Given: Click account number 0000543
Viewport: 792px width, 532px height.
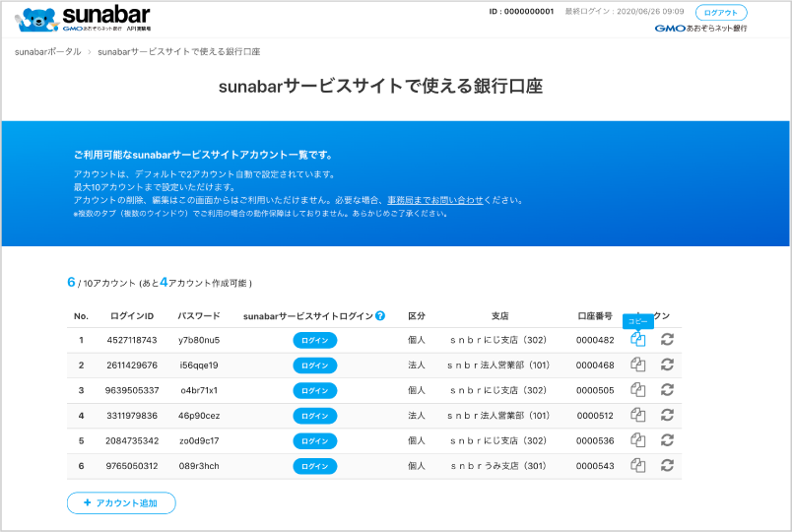Looking at the screenshot, I should tap(595, 466).
